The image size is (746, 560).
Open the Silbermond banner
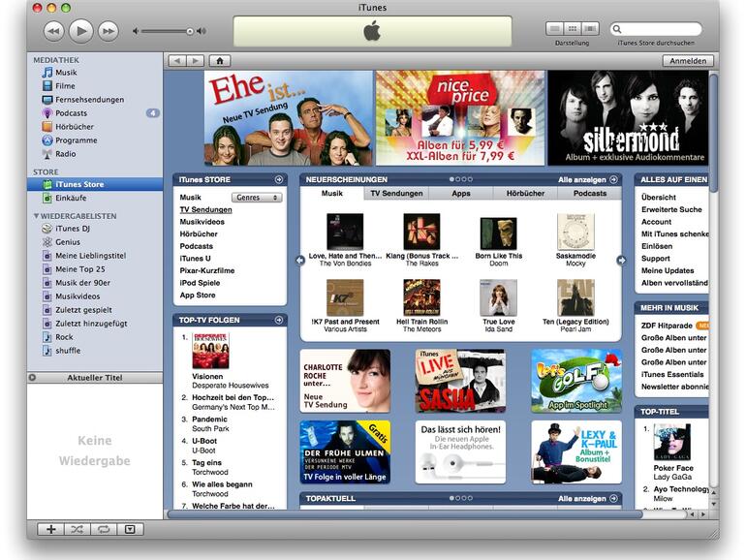click(x=628, y=117)
